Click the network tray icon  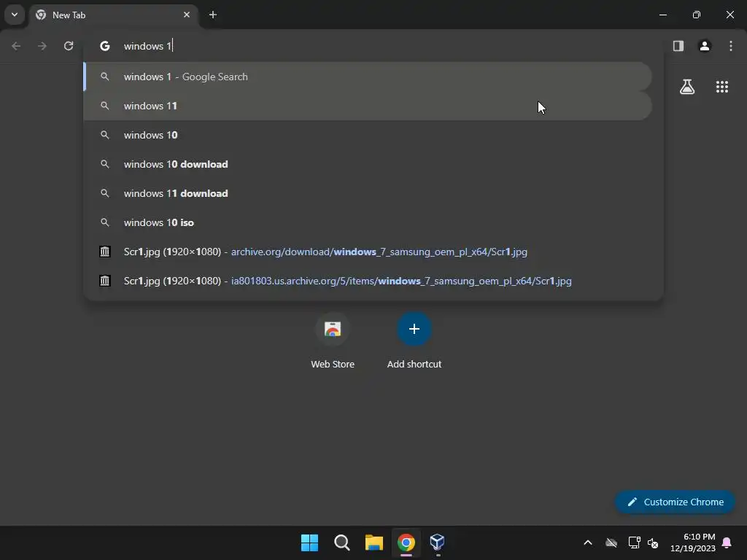point(634,542)
